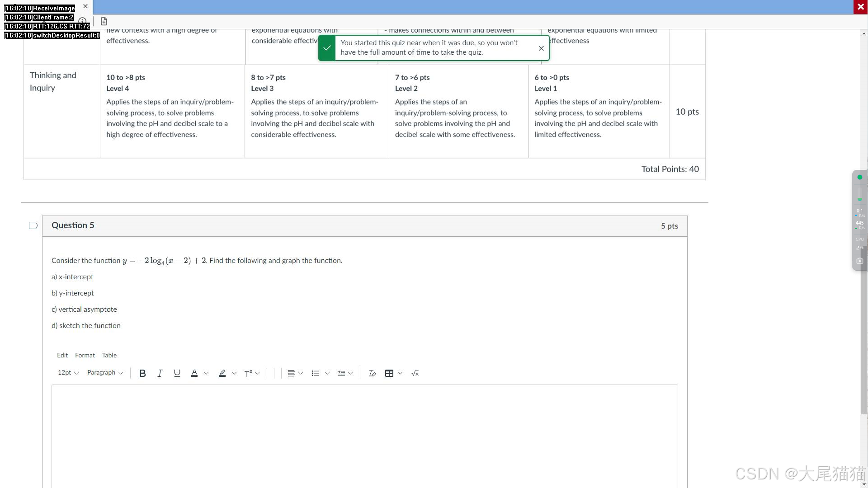This screenshot has height=488, width=868.
Task: Open the 12pt font size dropdown
Action: point(68,373)
